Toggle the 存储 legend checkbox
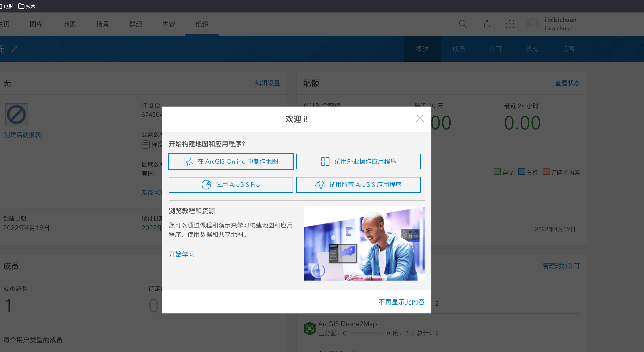This screenshot has height=352, width=644. pos(497,172)
